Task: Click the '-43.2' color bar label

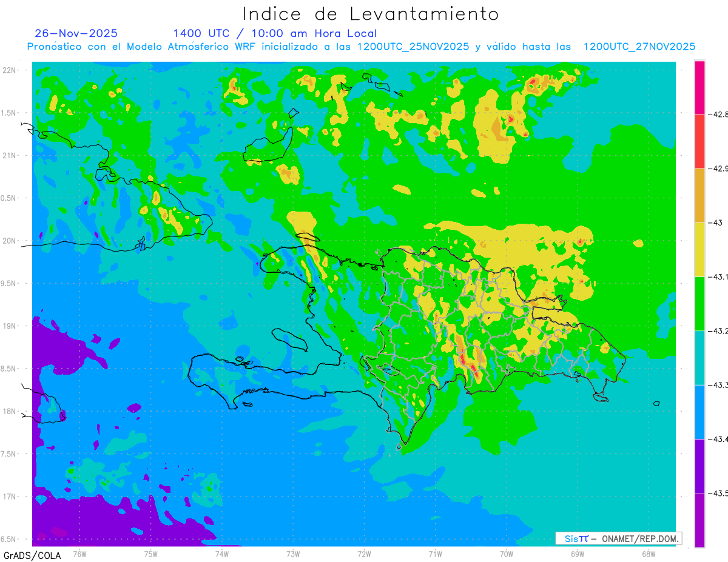Action: pyautogui.click(x=718, y=331)
